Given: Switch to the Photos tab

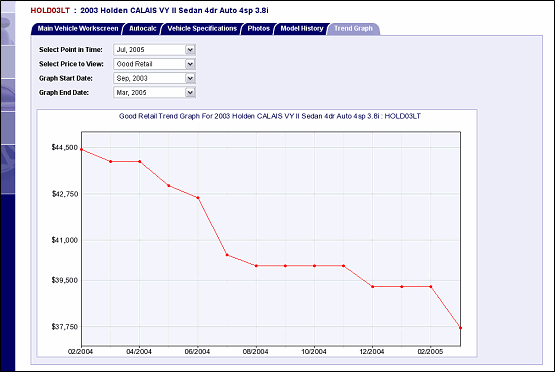Looking at the screenshot, I should [x=258, y=29].
